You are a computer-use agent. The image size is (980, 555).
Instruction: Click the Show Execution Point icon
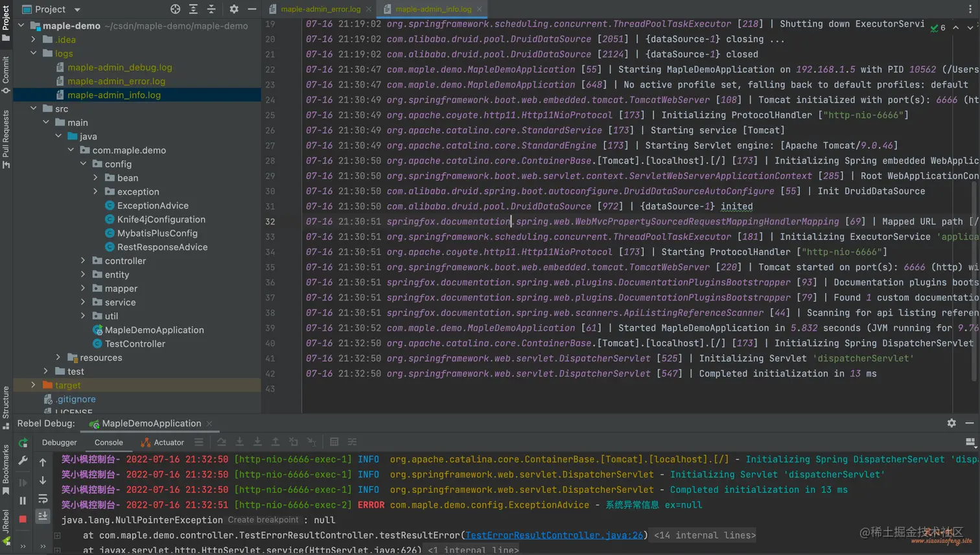tap(199, 442)
